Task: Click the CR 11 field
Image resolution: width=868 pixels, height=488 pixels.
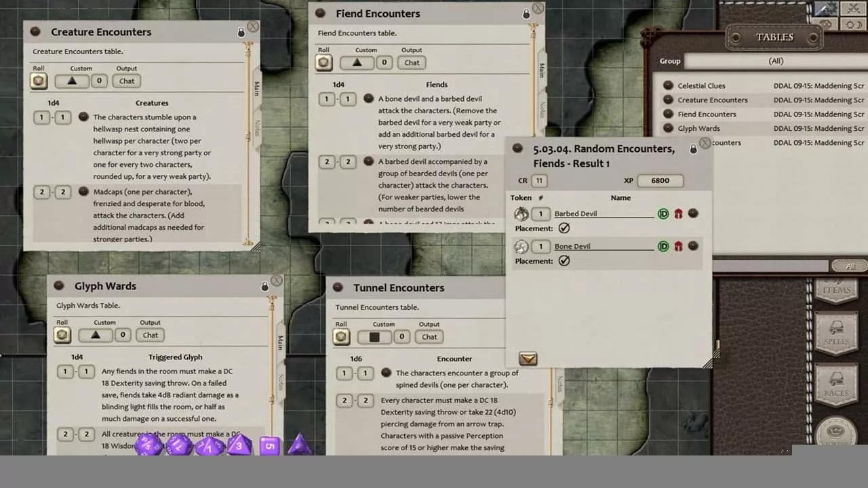Action: 540,180
